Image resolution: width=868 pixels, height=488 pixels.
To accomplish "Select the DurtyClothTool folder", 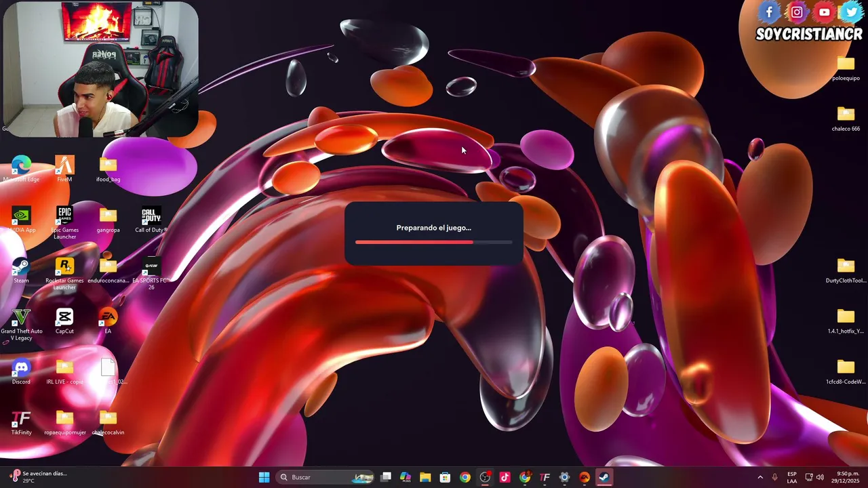I will (x=846, y=270).
